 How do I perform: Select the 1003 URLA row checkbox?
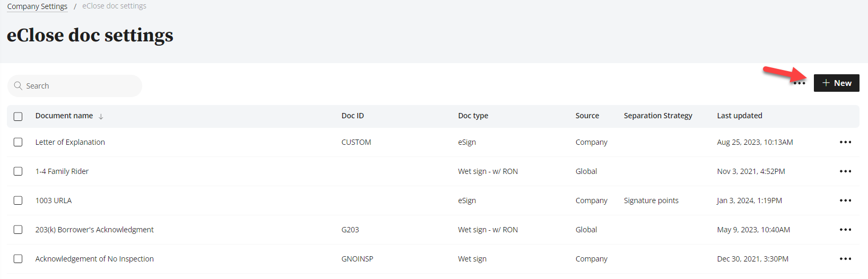pyautogui.click(x=18, y=200)
